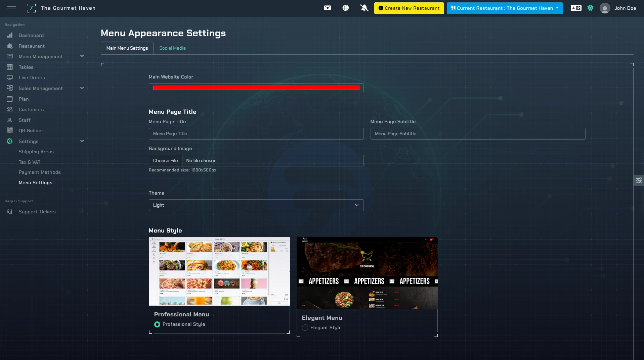This screenshot has width=644, height=360.
Task: Switch to the Social Media tab
Action: [x=172, y=48]
